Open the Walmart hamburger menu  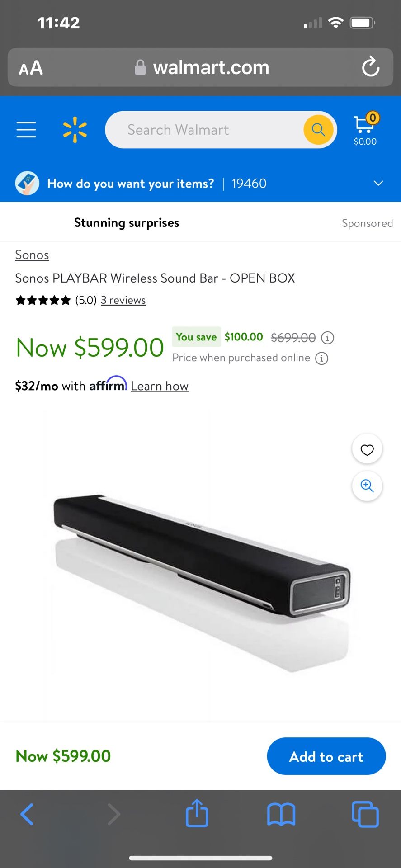coord(26,130)
